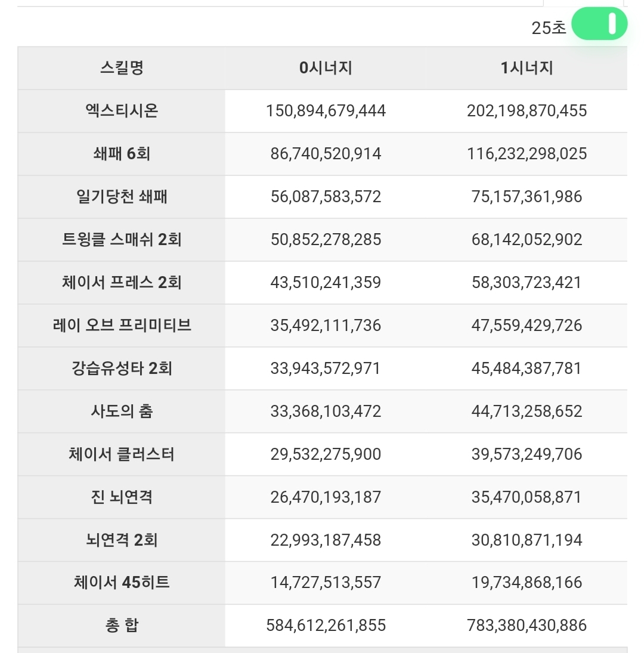644x653 pixels.
Task: Click 트윙클 스매쉬 2회 skill name
Action: (122, 240)
